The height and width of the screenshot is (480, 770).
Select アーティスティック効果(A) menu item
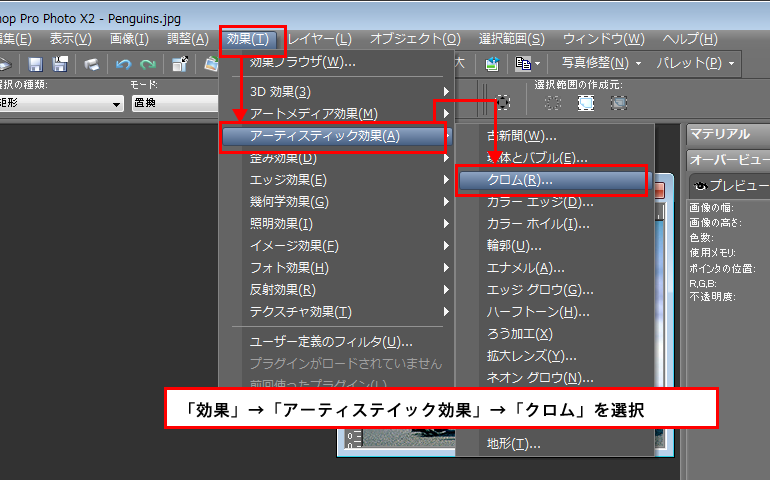[x=336, y=136]
